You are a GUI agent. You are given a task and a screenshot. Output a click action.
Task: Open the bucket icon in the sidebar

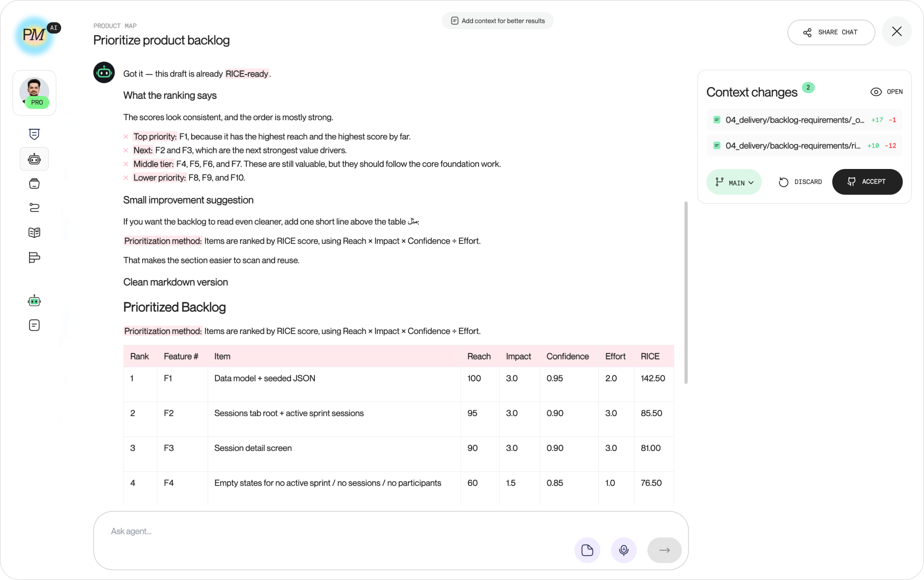pyautogui.click(x=34, y=183)
